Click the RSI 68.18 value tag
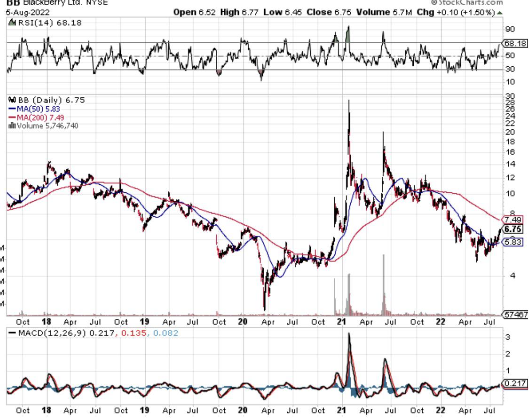 [515, 43]
